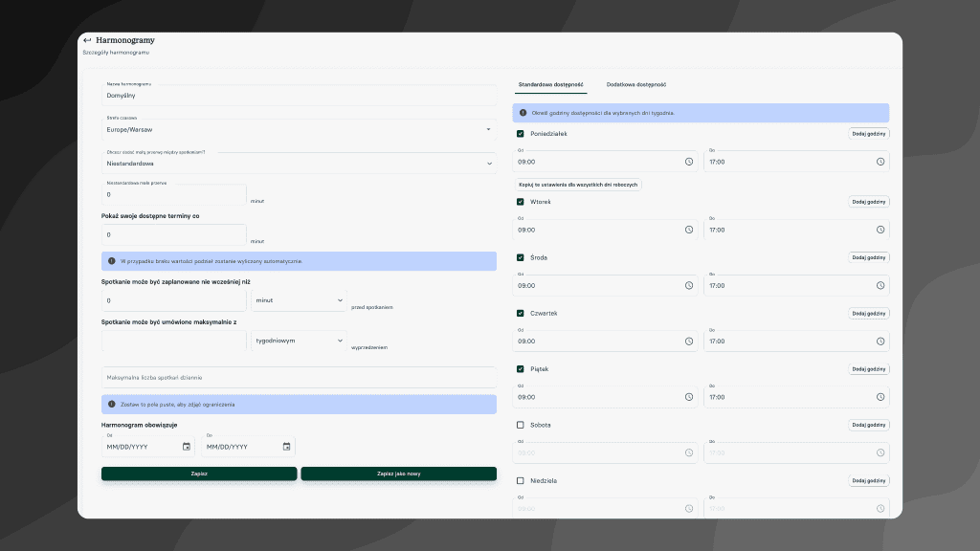
Task: Open clock picker for Środa end time
Action: tap(880, 285)
